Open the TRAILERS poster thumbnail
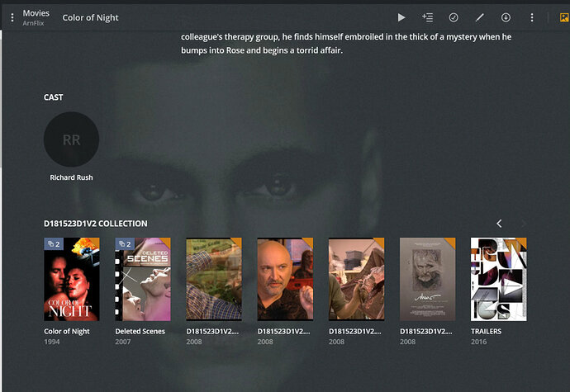 tap(499, 280)
